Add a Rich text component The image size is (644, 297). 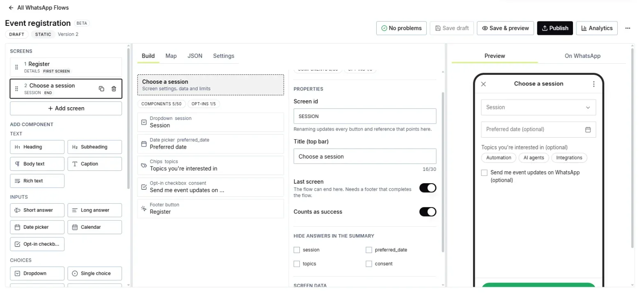click(37, 181)
